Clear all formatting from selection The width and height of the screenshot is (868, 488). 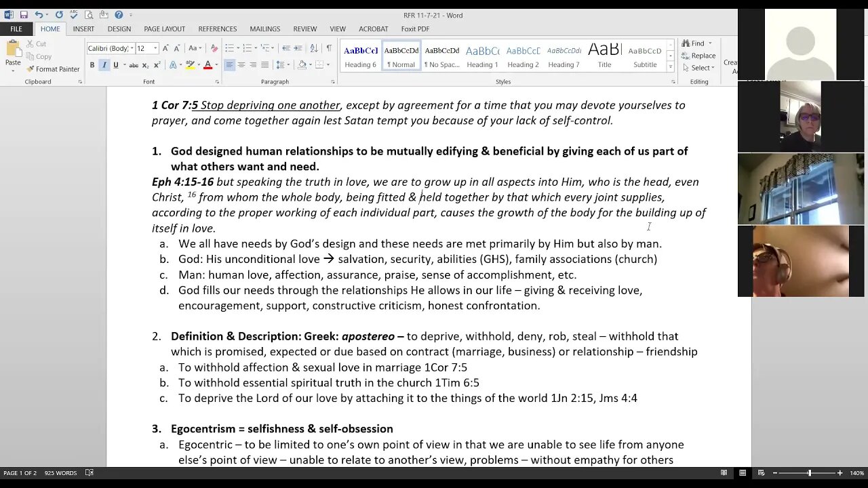click(214, 48)
